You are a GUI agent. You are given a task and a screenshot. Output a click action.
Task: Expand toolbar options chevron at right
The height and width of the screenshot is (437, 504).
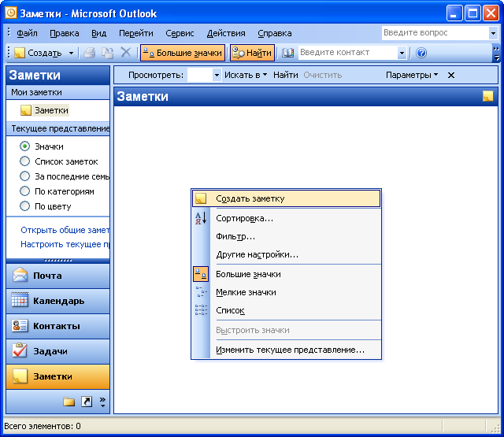[496, 54]
